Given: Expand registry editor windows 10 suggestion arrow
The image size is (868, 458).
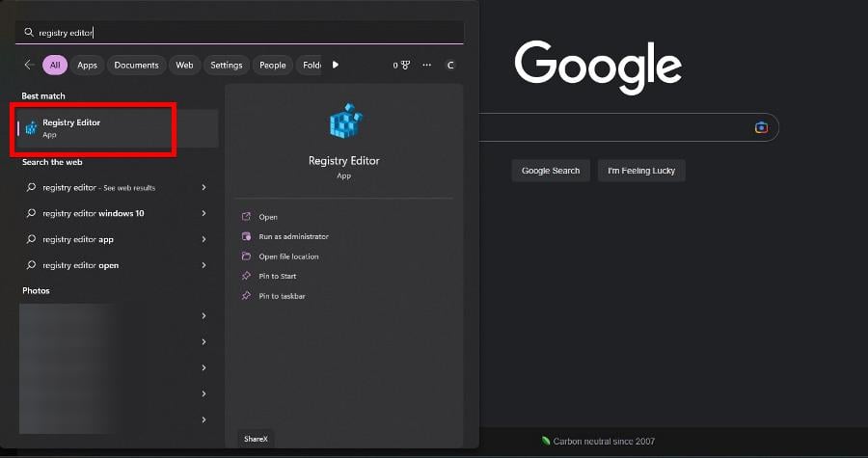Looking at the screenshot, I should (x=203, y=213).
